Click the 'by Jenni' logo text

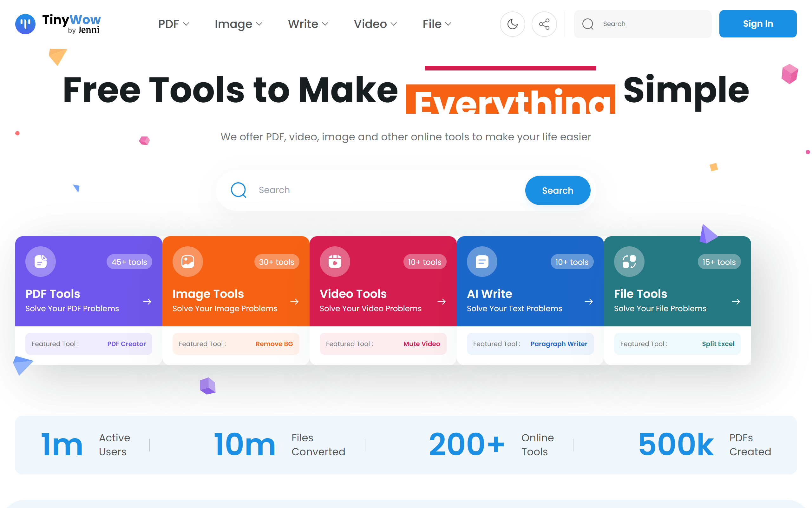(x=83, y=30)
